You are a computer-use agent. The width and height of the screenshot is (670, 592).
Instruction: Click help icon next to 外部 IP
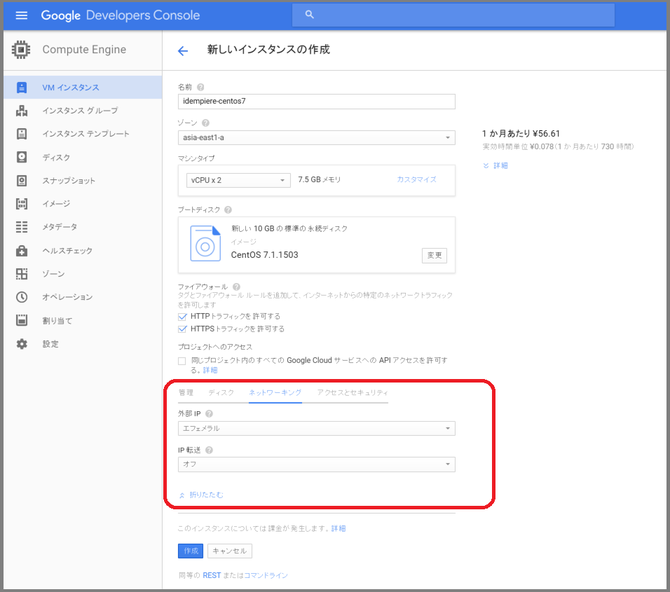click(209, 413)
